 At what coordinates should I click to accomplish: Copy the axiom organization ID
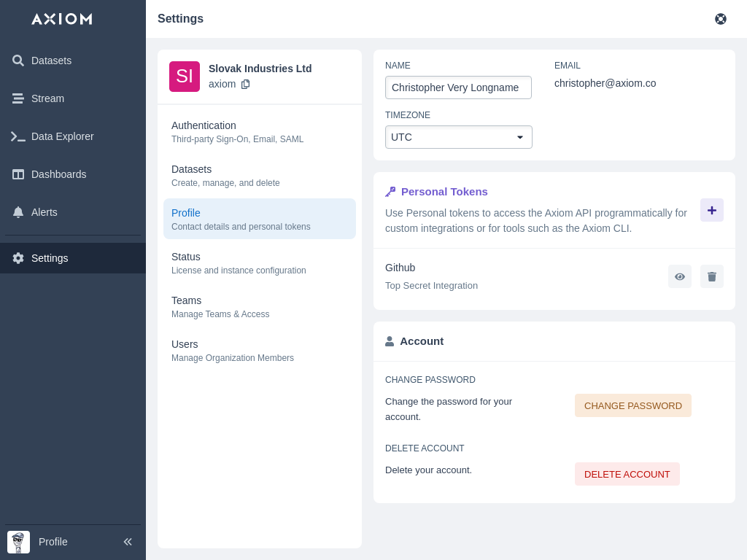245,84
